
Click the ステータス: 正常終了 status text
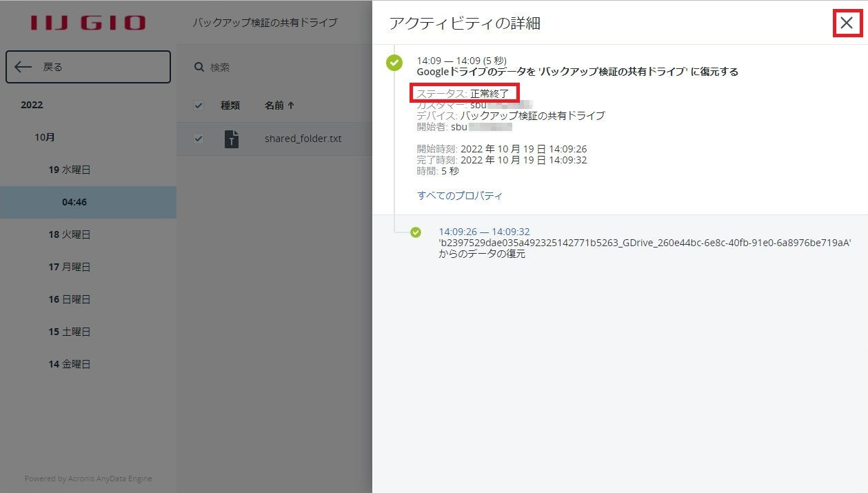pyautogui.click(x=463, y=93)
